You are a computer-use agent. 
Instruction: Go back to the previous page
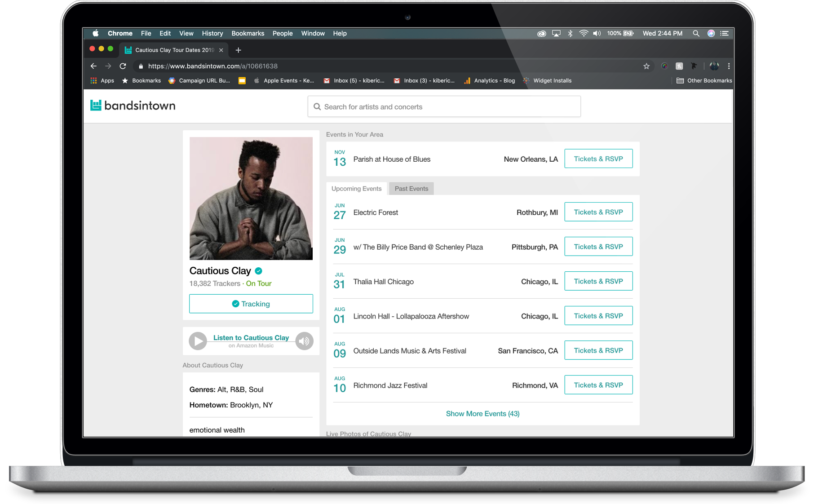tap(93, 66)
